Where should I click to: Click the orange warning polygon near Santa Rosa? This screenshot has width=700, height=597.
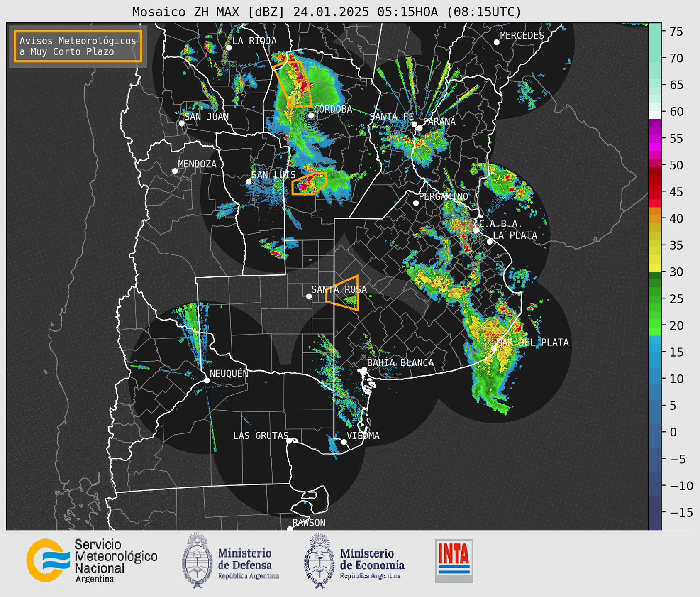342,293
